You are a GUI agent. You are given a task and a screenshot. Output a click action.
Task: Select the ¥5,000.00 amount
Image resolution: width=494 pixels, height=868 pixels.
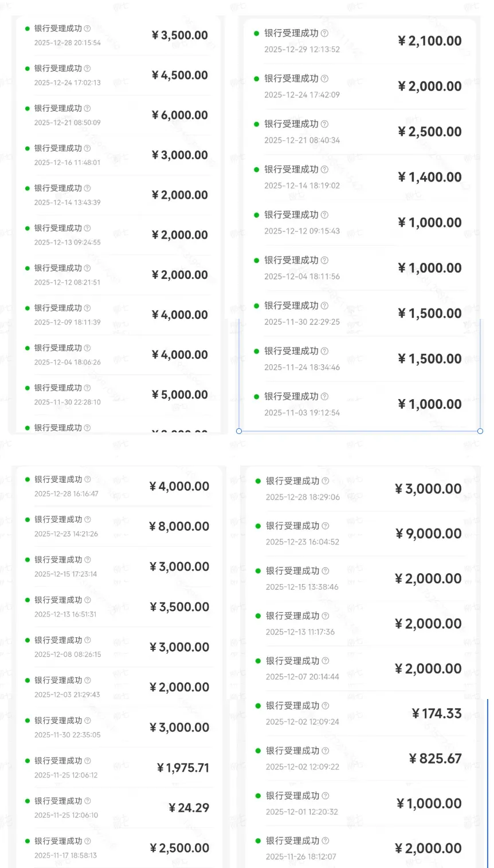pos(179,394)
